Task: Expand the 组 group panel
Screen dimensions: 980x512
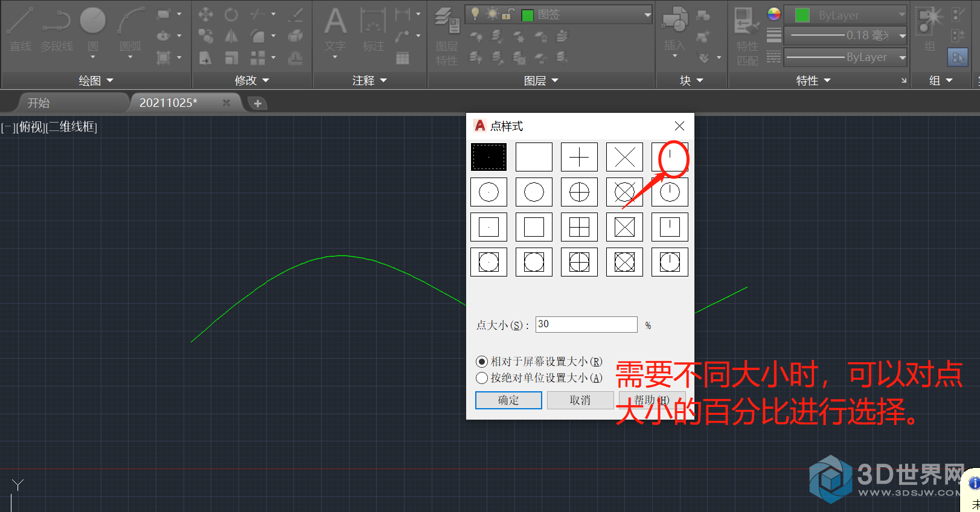Action: [x=941, y=80]
